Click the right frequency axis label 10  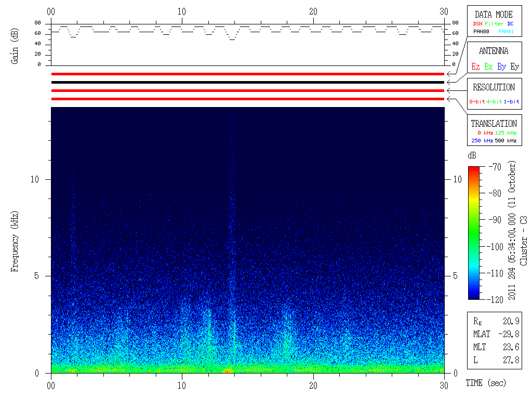point(458,179)
